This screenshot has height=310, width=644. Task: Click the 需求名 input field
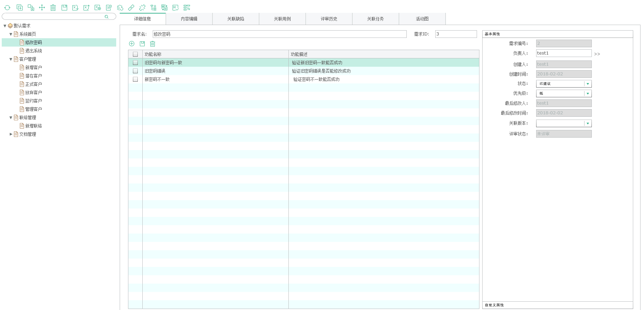pyautogui.click(x=279, y=34)
